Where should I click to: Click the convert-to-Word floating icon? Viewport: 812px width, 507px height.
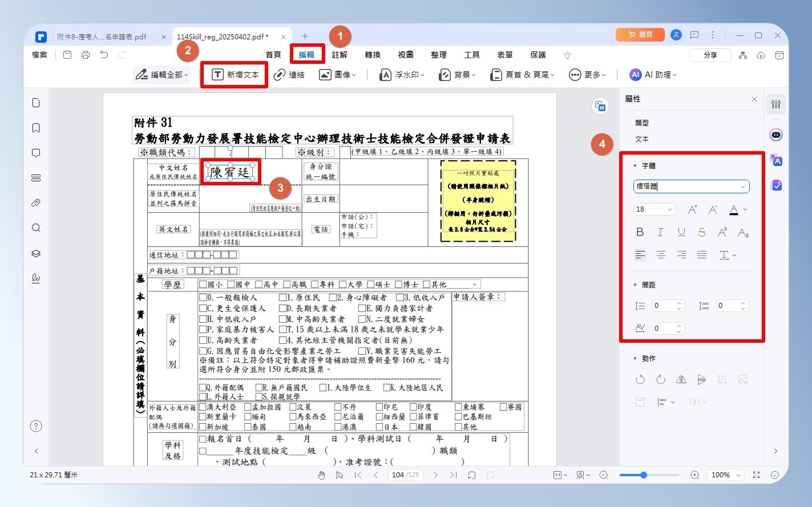click(x=600, y=106)
